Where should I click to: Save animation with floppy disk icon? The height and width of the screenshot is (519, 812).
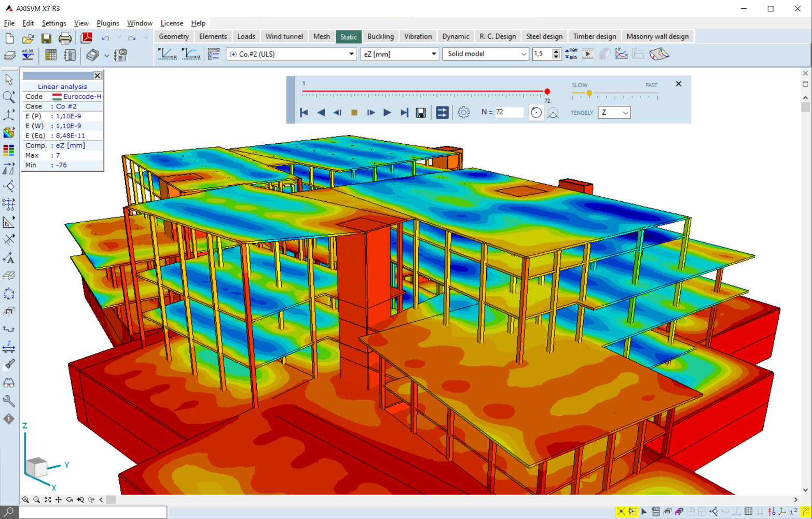coord(421,113)
